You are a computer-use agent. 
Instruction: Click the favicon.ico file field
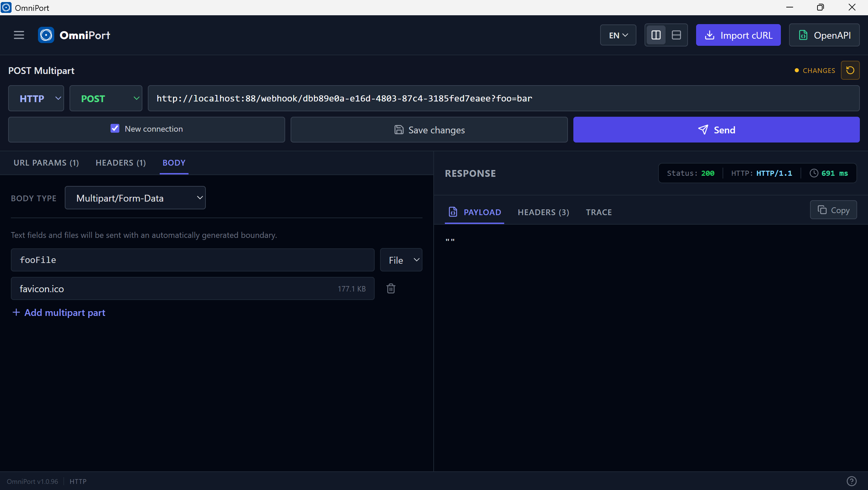pyautogui.click(x=193, y=288)
